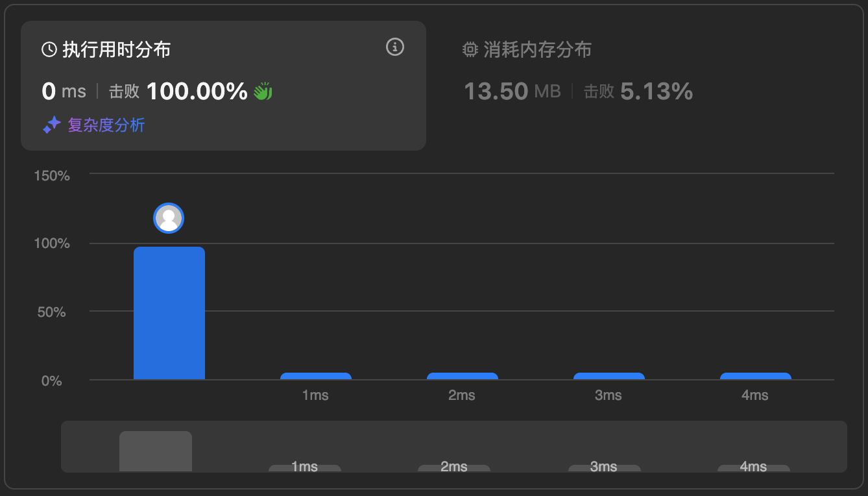Click the 击败 label in the runtime card
Screen dimensions: 868x496
pyautogui.click(x=124, y=92)
